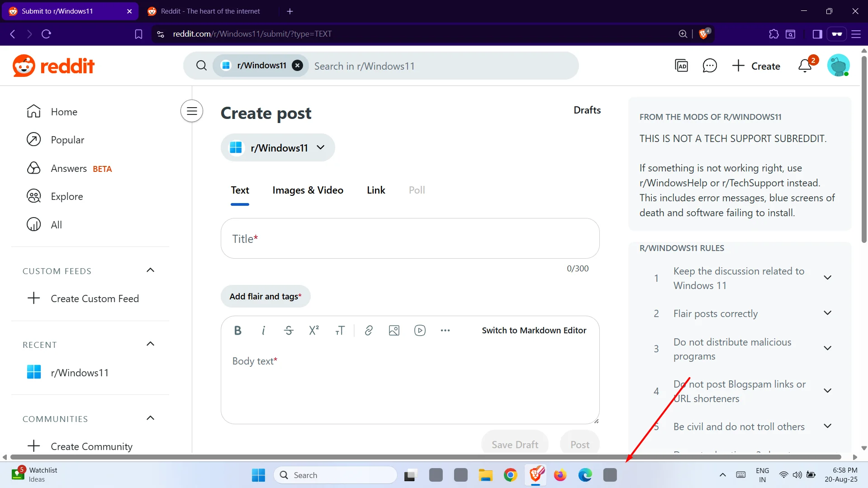Click the Title input field
The height and width of the screenshot is (488, 868).
pyautogui.click(x=410, y=239)
